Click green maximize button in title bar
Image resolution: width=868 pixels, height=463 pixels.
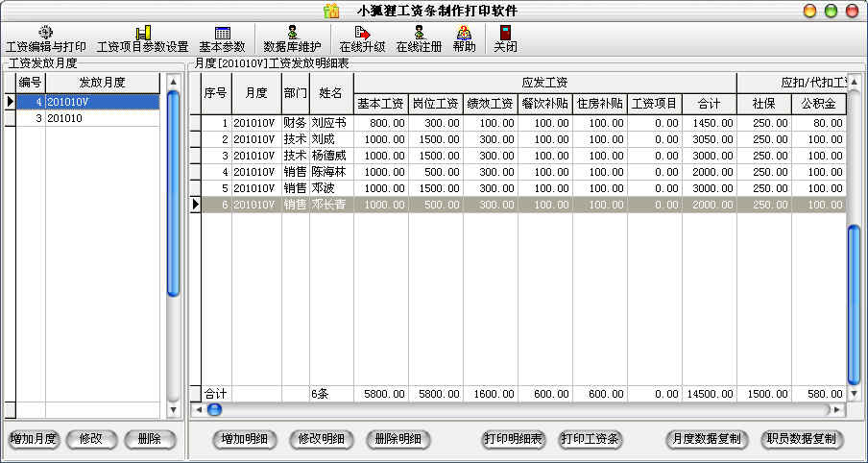831,11
